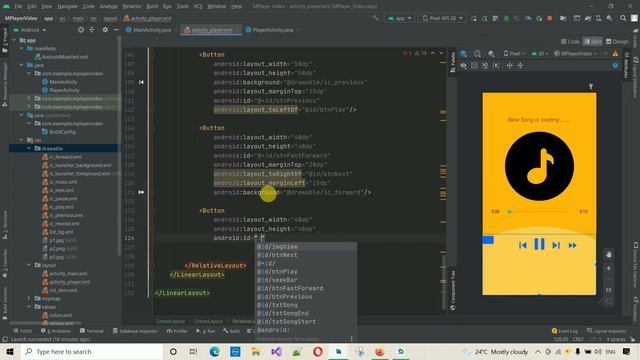
Task: Click the ic_previous gutter icon
Action: [x=141, y=82]
